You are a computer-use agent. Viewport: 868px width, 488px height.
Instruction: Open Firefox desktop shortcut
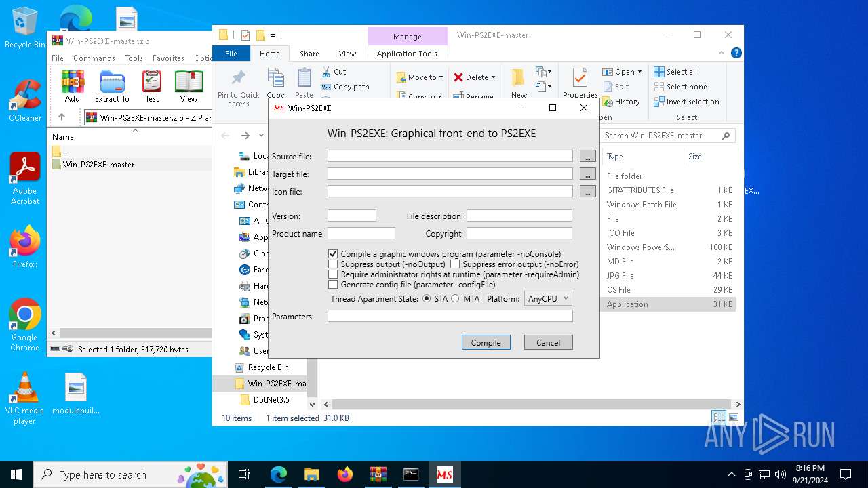click(24, 247)
